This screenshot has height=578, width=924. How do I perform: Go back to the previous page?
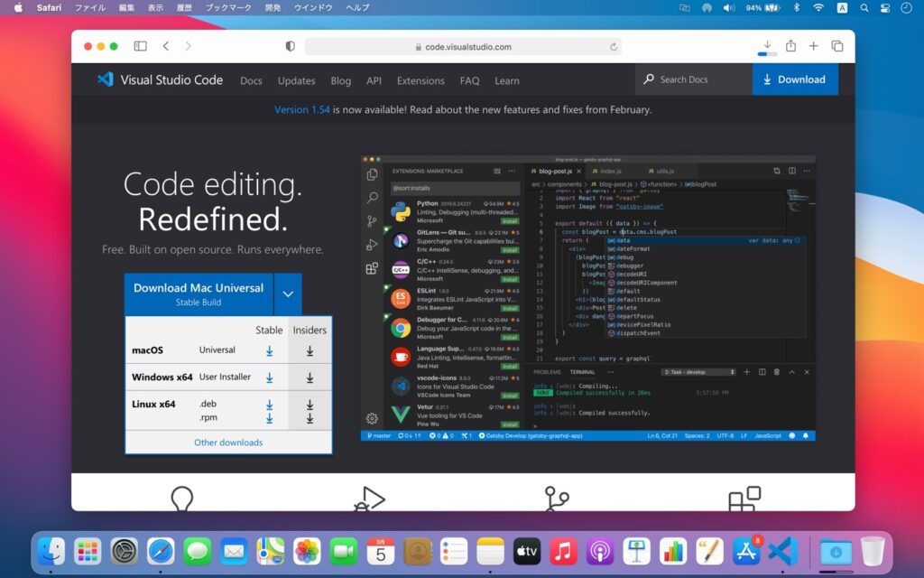[x=166, y=46]
